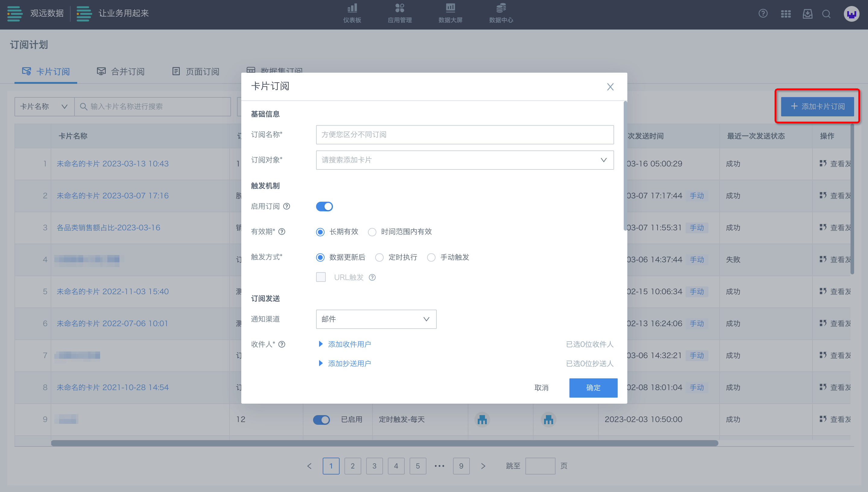Select the 定时执行 trigger option

(x=396, y=257)
